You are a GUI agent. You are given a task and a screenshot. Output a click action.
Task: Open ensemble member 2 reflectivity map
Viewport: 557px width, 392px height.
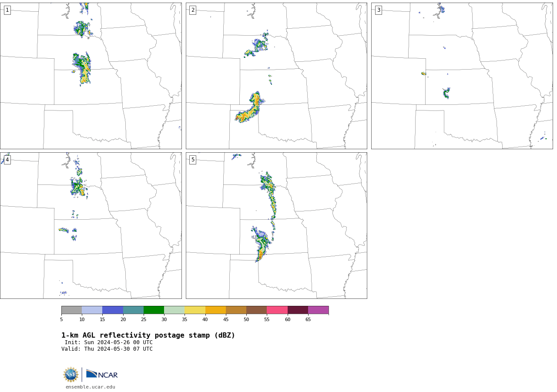pyautogui.click(x=276, y=76)
